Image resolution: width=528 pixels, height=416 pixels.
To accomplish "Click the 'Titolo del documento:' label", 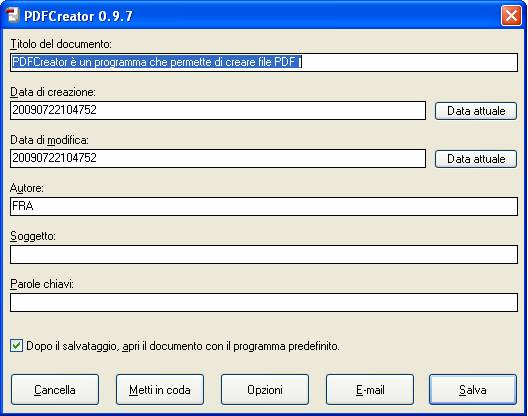I will point(61,44).
